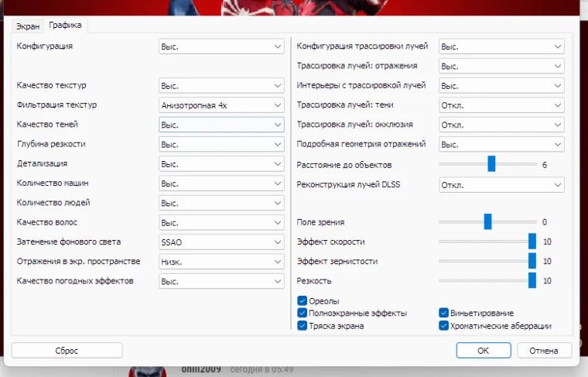
Task: Expand the Количество людей dropdown
Action: (x=221, y=203)
